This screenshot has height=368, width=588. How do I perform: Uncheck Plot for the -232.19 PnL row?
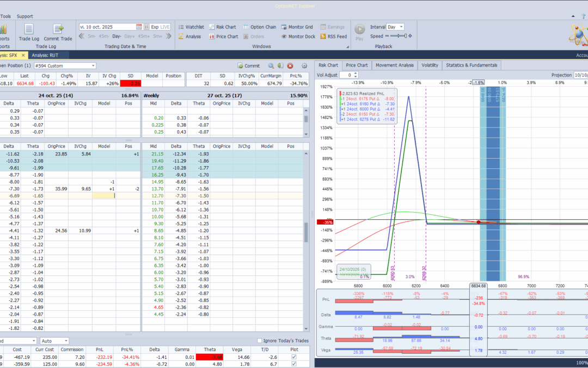(294, 357)
